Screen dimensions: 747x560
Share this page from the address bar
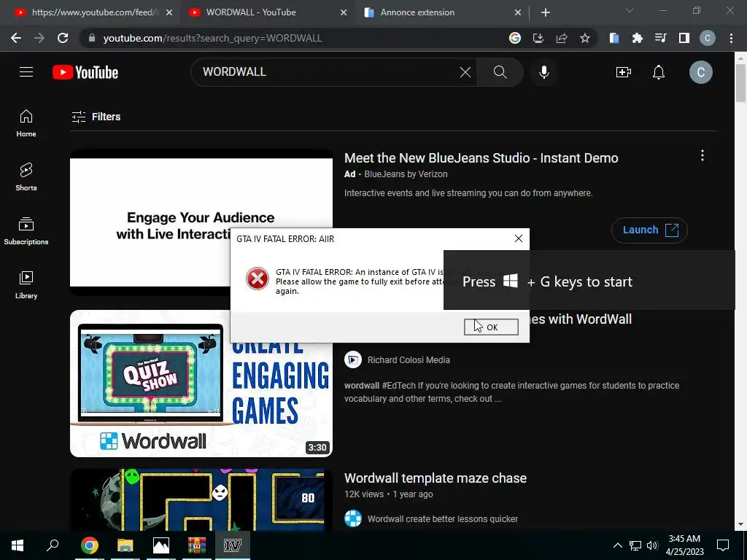562,38
